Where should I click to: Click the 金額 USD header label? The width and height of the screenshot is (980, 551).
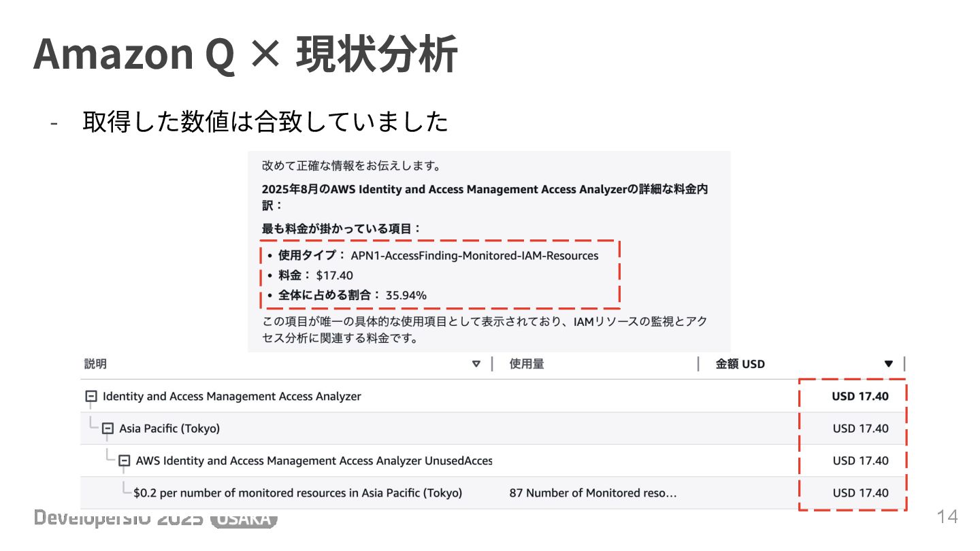740,364
